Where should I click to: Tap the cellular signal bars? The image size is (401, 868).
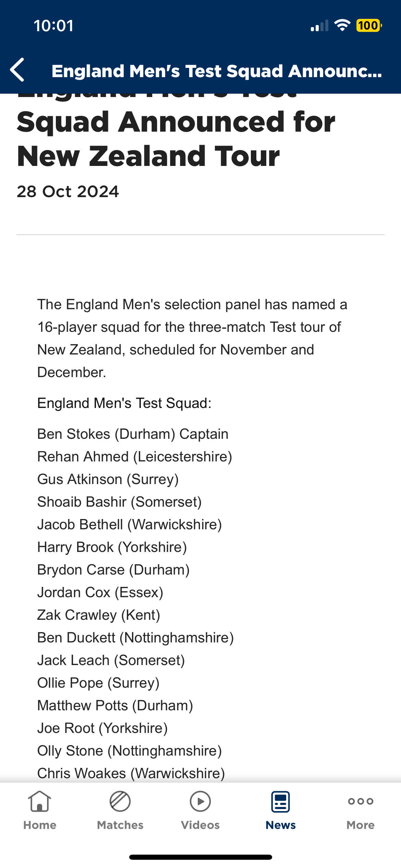pyautogui.click(x=319, y=26)
